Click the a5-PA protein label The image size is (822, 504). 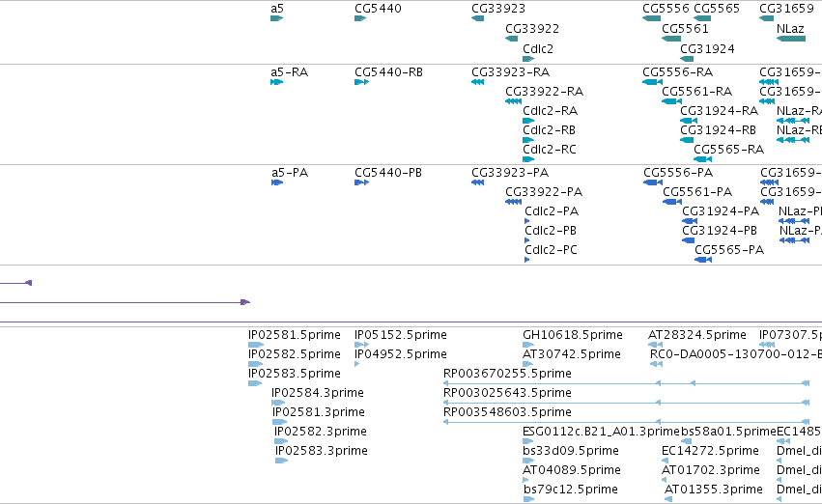click(290, 173)
